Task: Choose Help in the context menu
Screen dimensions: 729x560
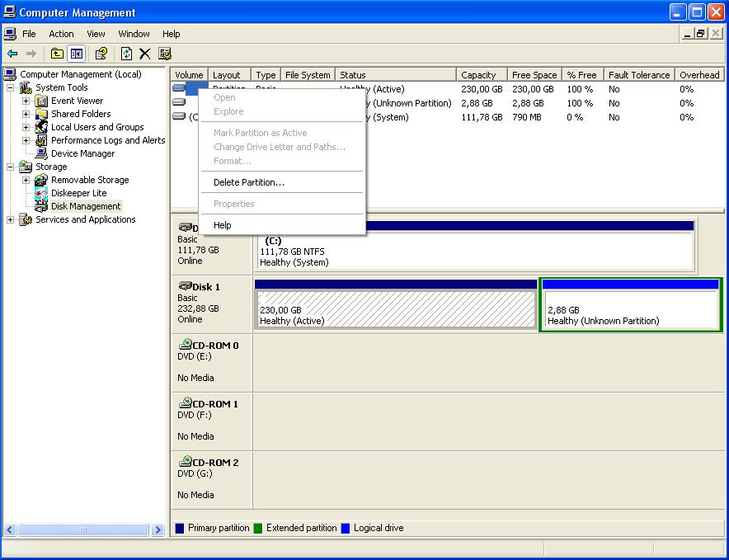Action: 282,225
